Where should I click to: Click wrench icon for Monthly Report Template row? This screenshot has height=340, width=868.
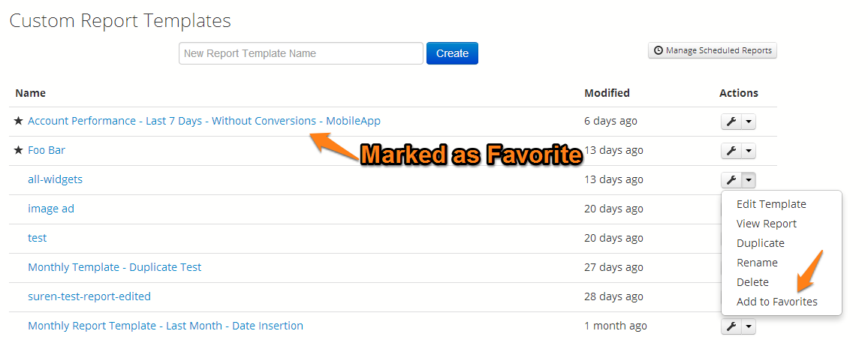731,326
